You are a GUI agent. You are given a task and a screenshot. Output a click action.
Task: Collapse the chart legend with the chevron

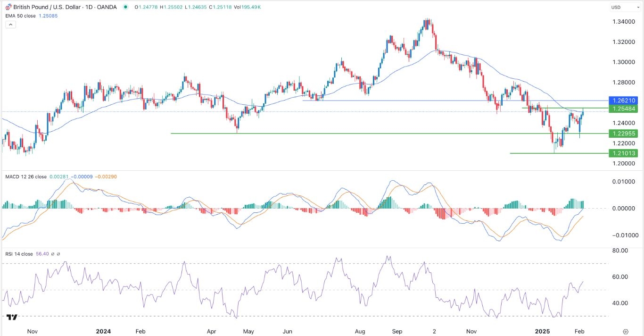click(x=10, y=24)
